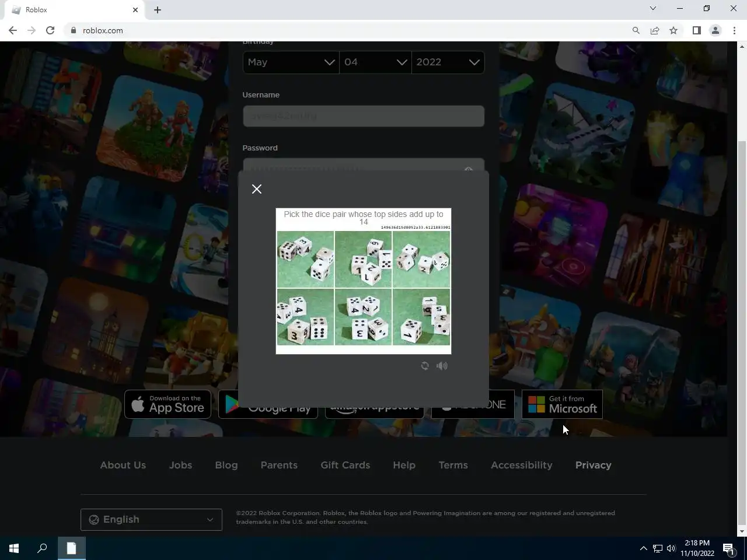Open the Privacy footer link
The height and width of the screenshot is (560, 747).
tap(594, 465)
